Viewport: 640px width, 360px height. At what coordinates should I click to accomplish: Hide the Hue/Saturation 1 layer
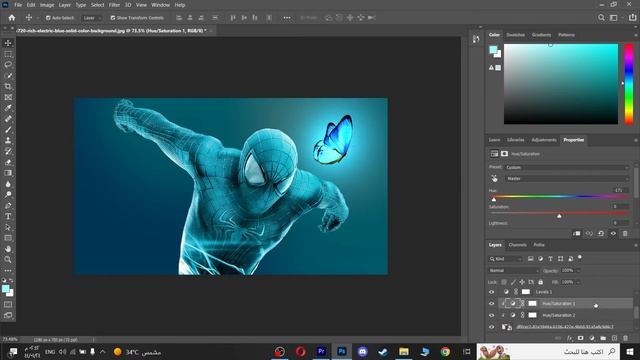click(491, 304)
